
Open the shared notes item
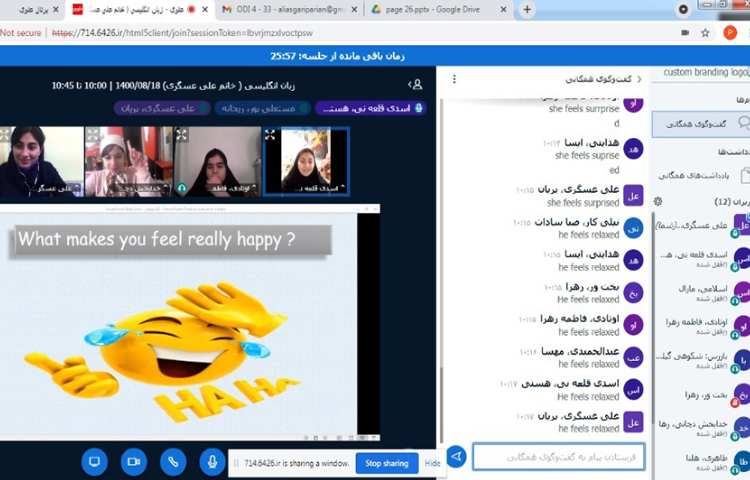click(700, 175)
